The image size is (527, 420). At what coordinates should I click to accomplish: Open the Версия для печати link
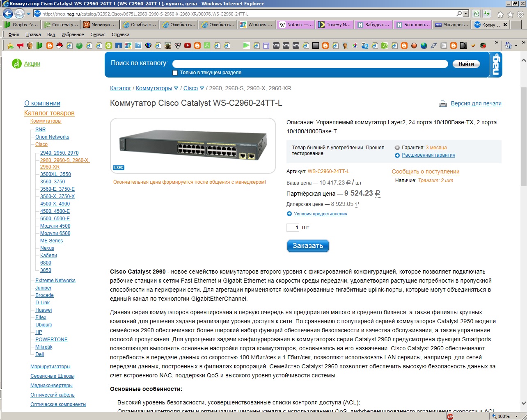pos(476,103)
